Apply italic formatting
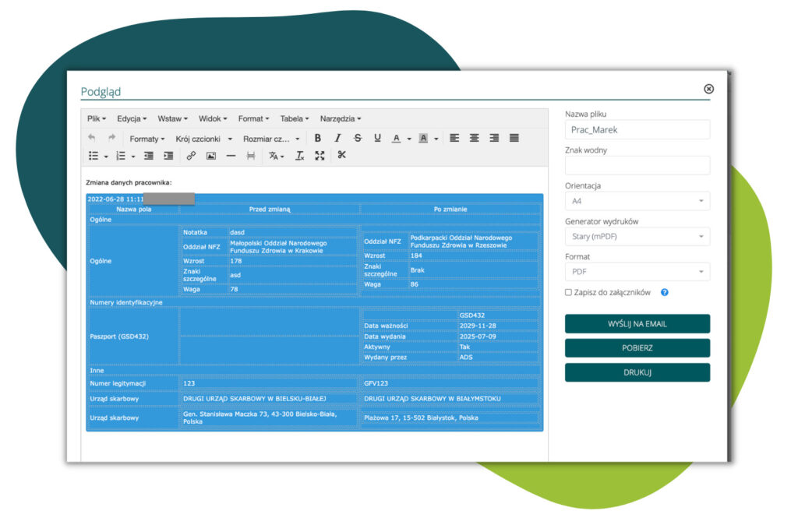Screen dimensions: 798x532 click(337, 138)
